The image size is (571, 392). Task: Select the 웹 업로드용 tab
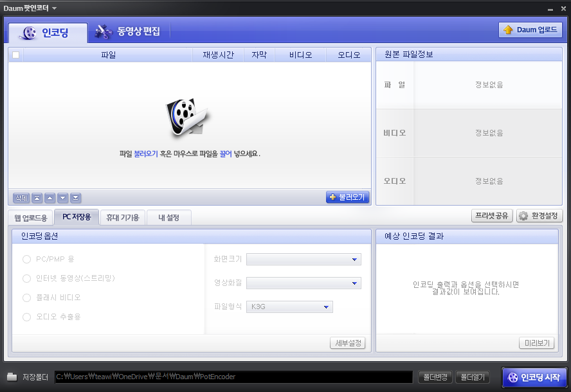tap(31, 218)
